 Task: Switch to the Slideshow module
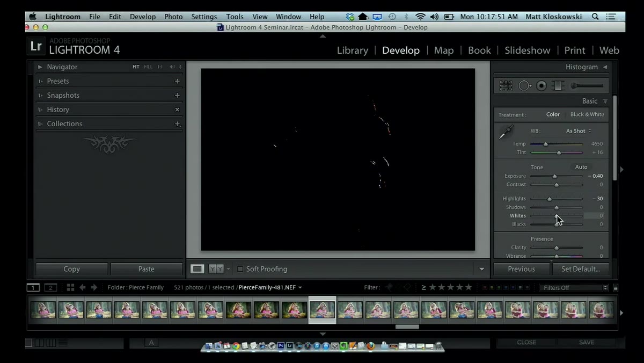528,50
